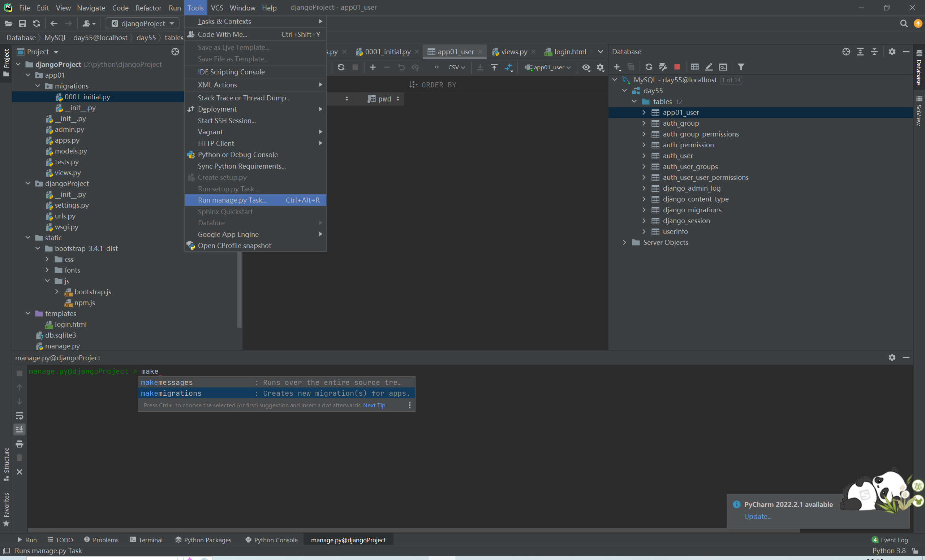Viewport: 925px width, 560px height.
Task: Open the CSV export format dropdown
Action: (x=456, y=67)
